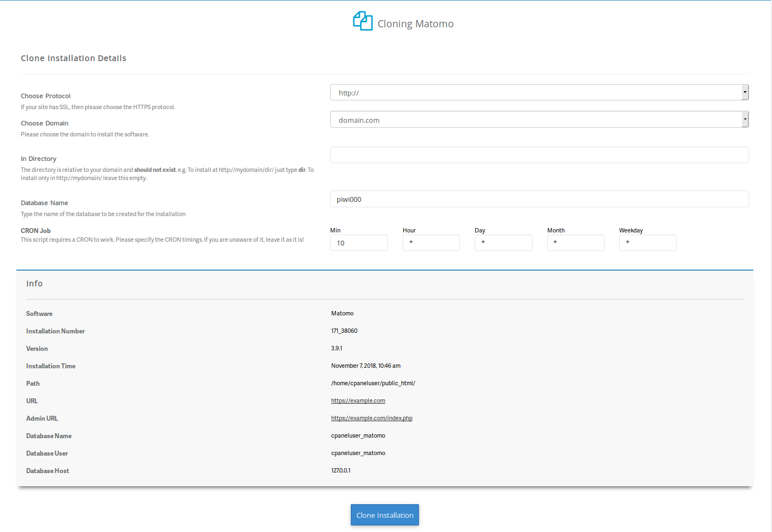This screenshot has height=532, width=772.
Task: Click the Installation Time row label
Action: tap(51, 366)
